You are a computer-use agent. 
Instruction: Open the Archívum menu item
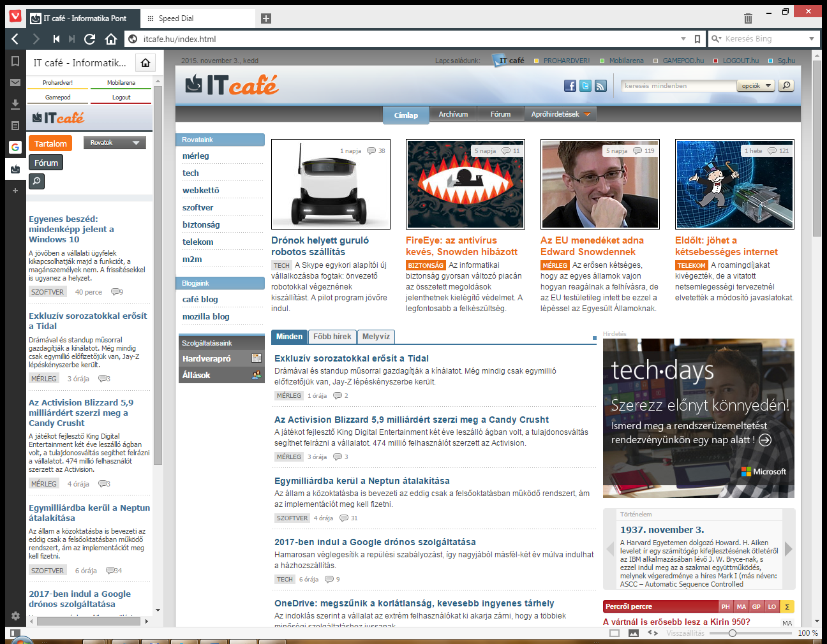453,114
